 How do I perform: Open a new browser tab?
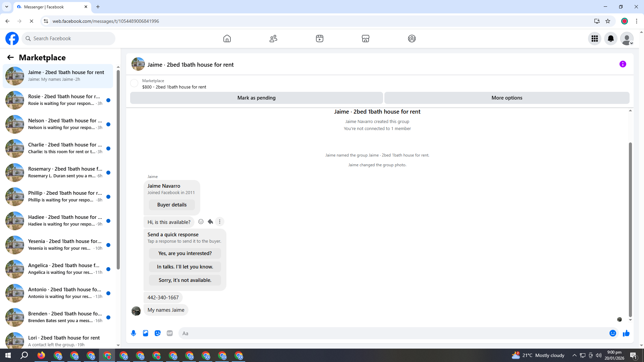point(98,7)
